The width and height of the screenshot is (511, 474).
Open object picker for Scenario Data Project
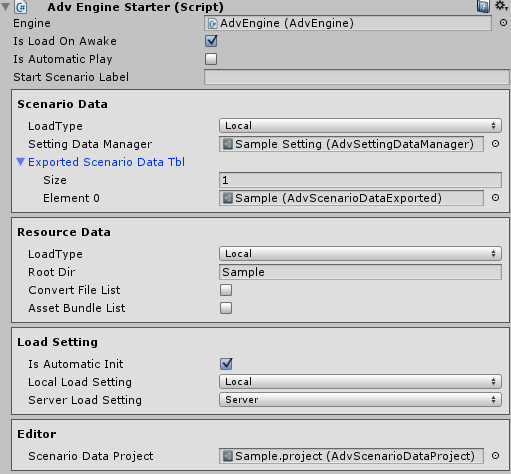[x=496, y=456]
